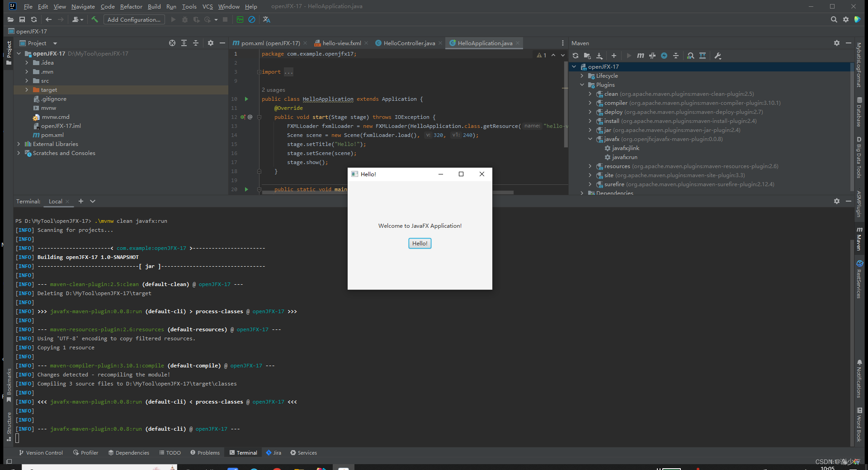Open the Project view dropdown
The width and height of the screenshot is (868, 470).
(x=55, y=43)
